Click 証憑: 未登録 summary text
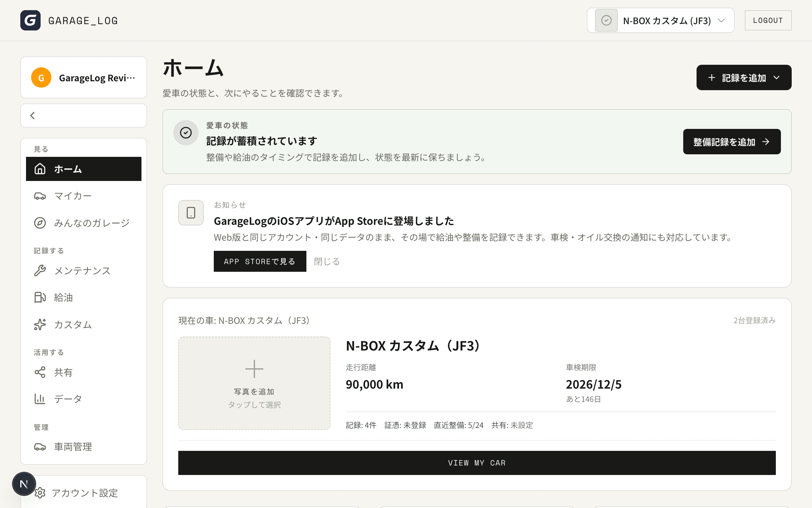This screenshot has width=812, height=508. click(405, 425)
